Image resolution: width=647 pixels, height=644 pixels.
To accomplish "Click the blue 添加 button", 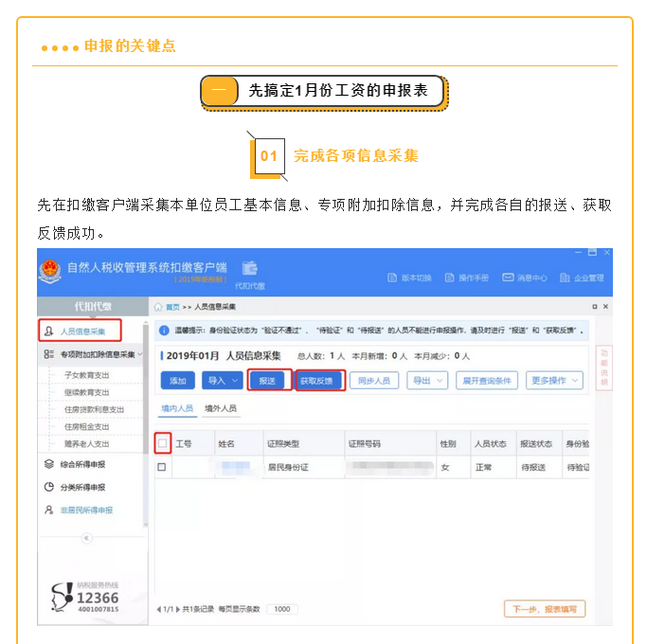I will [178, 381].
